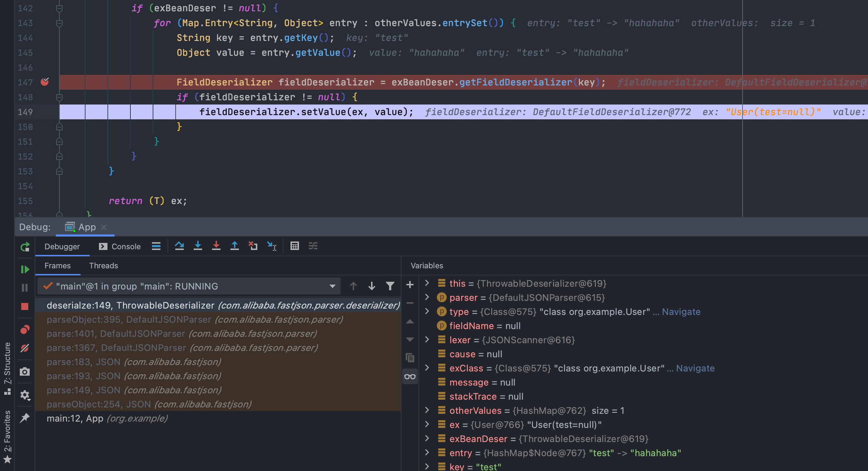Open the main thread selector dropdown
Image resolution: width=868 pixels, height=471 pixels.
pyautogui.click(x=332, y=286)
